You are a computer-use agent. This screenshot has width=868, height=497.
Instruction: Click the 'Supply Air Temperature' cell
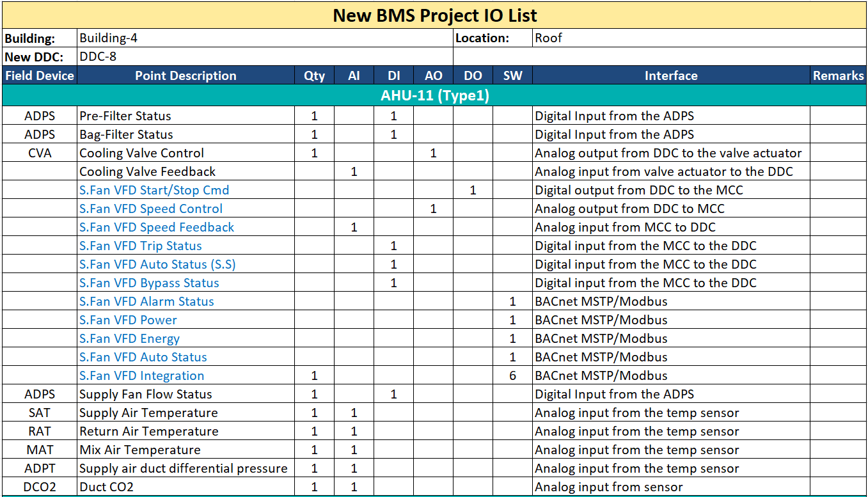[x=185, y=413]
